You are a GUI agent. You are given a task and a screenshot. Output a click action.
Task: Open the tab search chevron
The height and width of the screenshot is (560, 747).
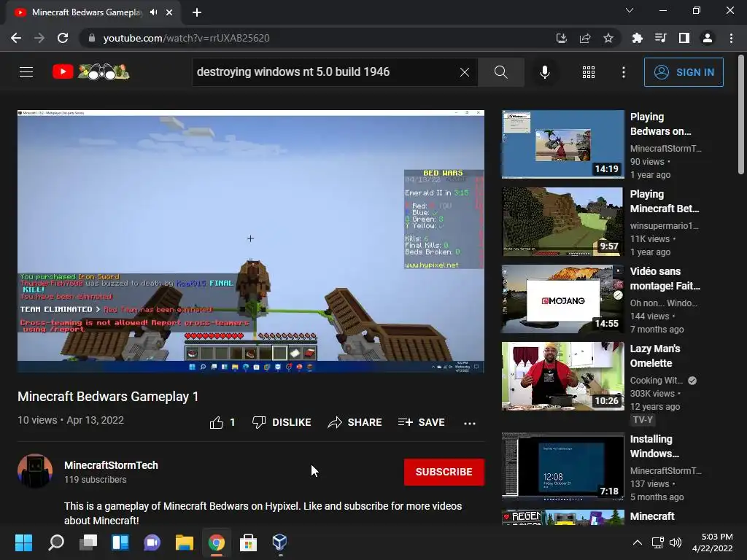tap(630, 10)
